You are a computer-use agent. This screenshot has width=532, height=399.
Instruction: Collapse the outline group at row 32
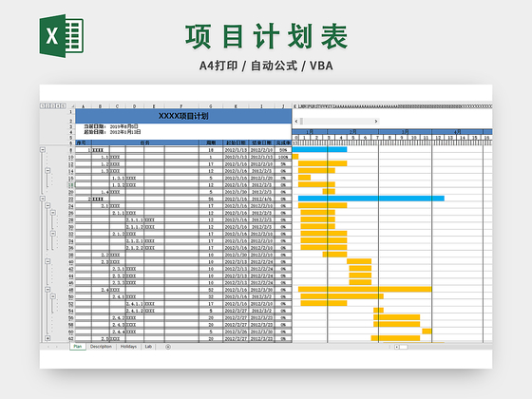[53, 234]
